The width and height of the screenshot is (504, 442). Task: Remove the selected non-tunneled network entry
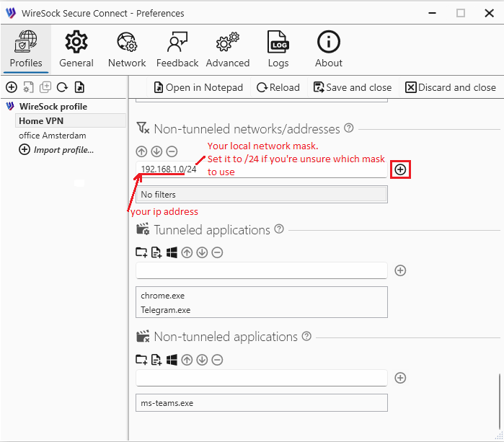point(172,151)
